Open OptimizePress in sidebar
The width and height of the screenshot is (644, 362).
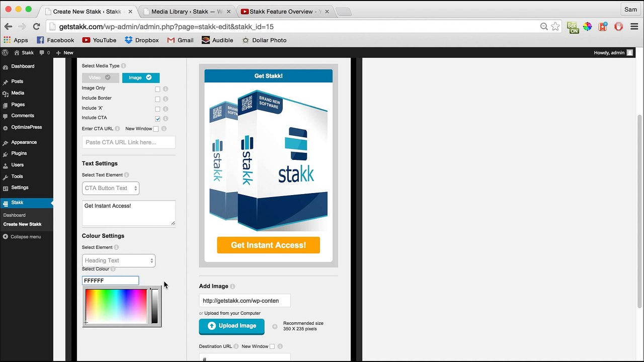[x=26, y=127]
